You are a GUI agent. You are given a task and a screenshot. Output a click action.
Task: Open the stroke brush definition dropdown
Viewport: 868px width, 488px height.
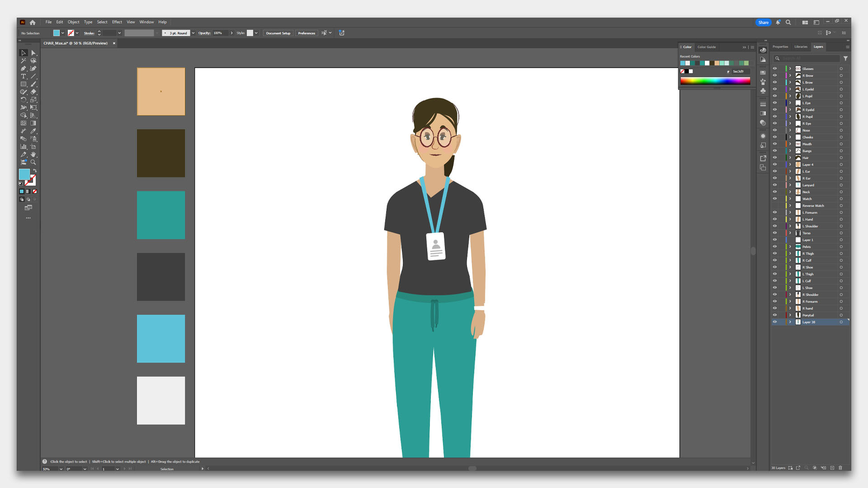point(193,33)
